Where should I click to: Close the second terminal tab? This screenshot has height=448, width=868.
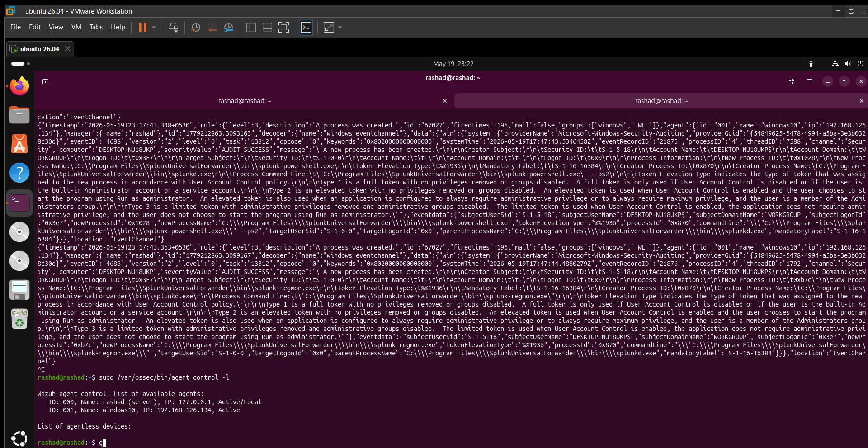click(862, 101)
